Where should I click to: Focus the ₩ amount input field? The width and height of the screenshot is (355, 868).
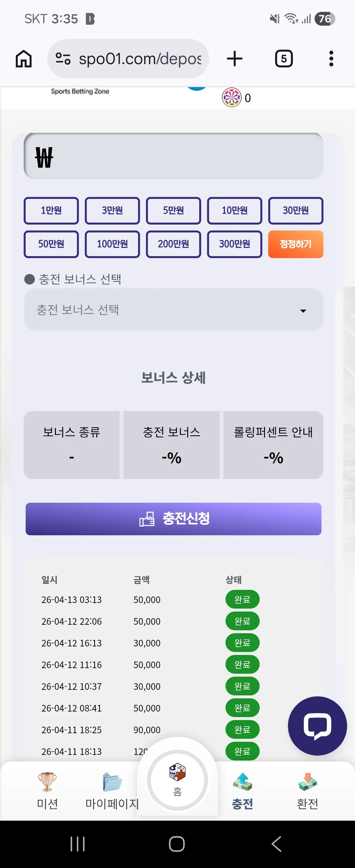(174, 156)
